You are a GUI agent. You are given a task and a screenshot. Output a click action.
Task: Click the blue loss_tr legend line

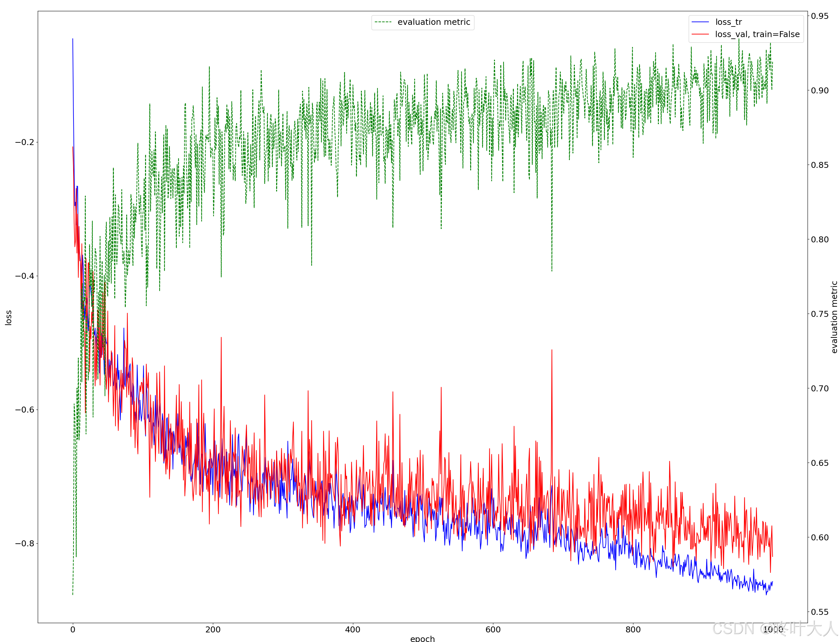pyautogui.click(x=700, y=22)
